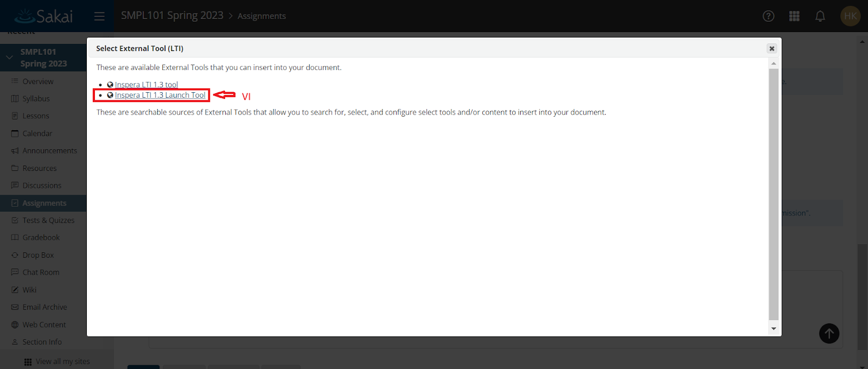Click the Gradebook icon in sidebar
The width and height of the screenshot is (868, 369).
click(15, 238)
